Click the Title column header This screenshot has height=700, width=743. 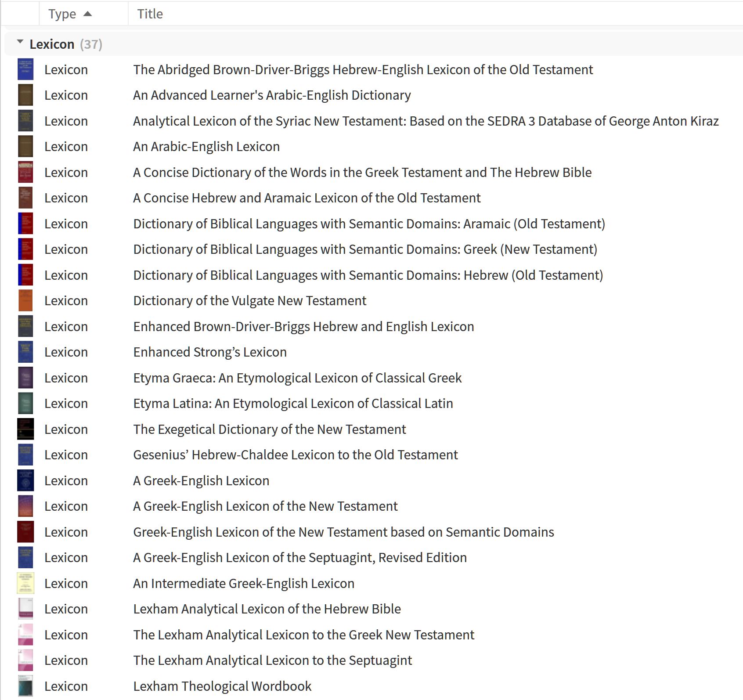[x=150, y=14]
